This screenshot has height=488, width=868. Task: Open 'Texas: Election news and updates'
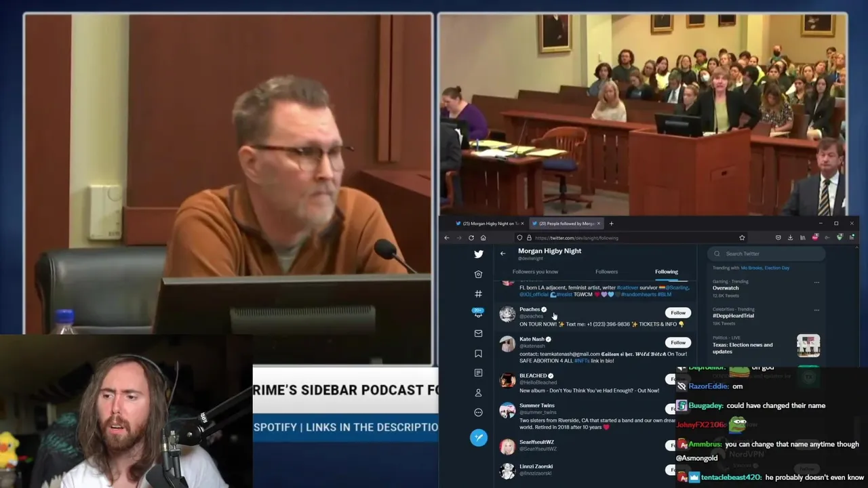click(x=743, y=348)
